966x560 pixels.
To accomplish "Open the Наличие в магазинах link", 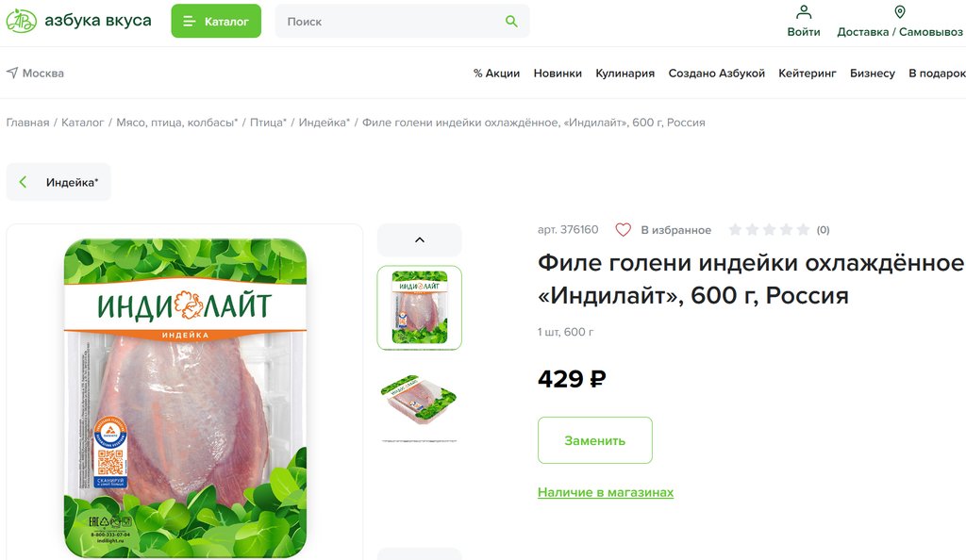I will [x=606, y=492].
